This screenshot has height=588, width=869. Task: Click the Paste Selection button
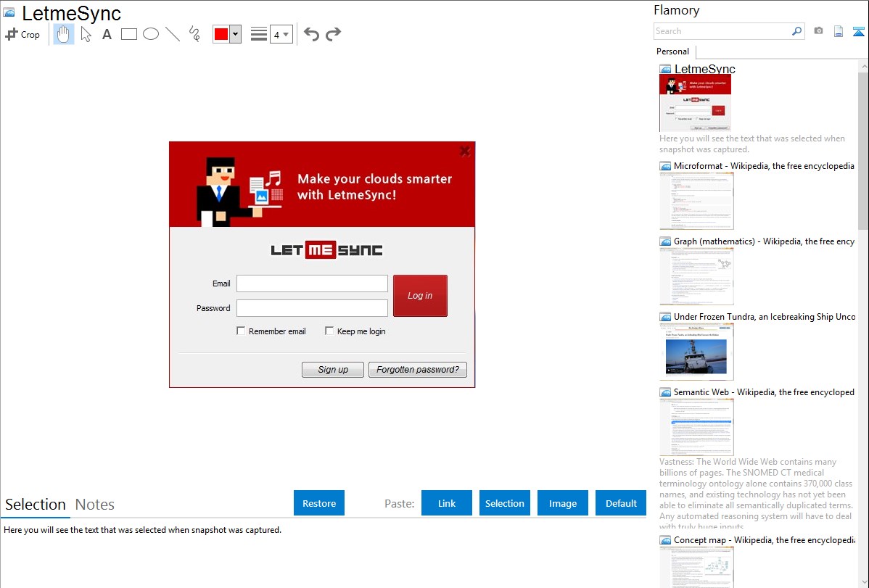click(x=504, y=503)
